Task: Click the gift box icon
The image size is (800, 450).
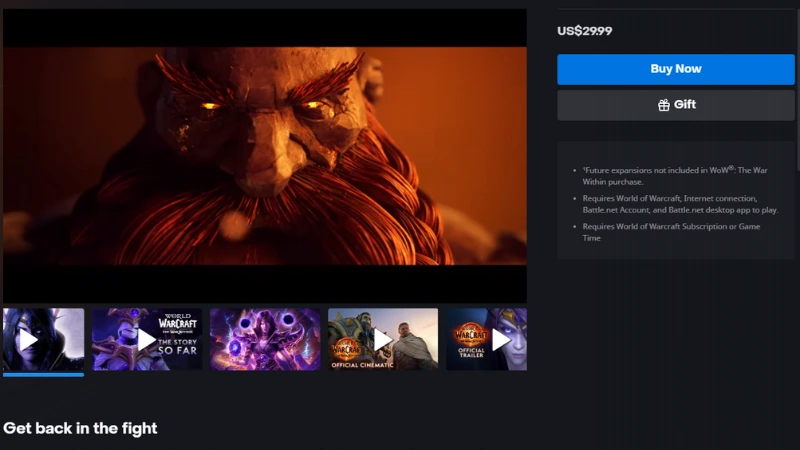Action: click(x=664, y=105)
